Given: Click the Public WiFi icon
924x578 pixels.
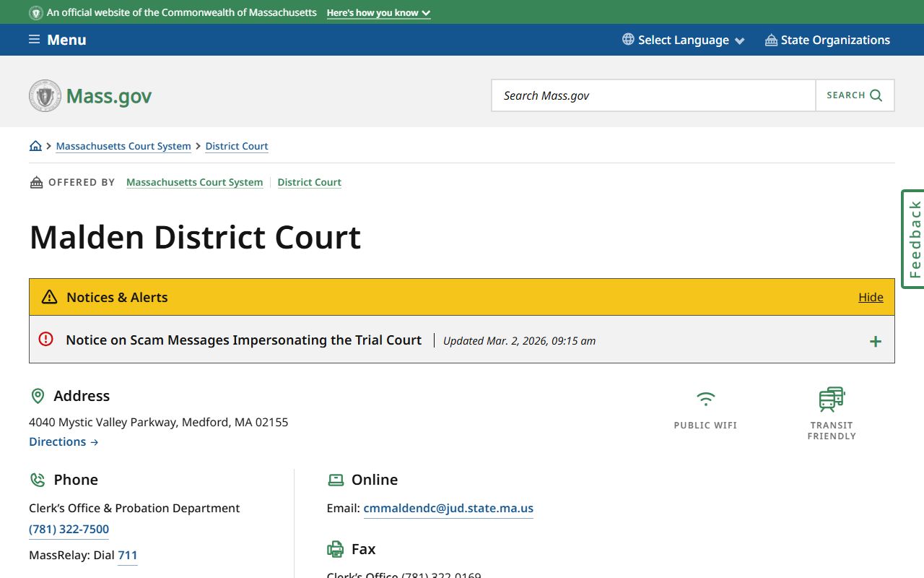Looking at the screenshot, I should pyautogui.click(x=705, y=399).
